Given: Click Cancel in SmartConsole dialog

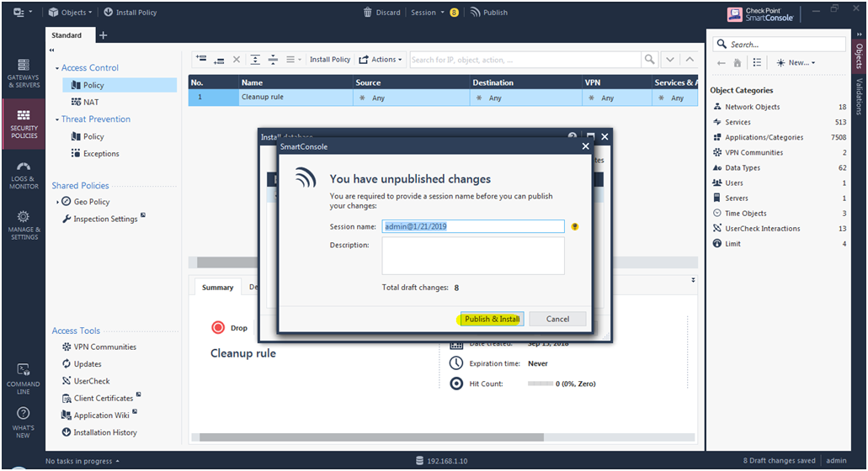Looking at the screenshot, I should tap(557, 319).
